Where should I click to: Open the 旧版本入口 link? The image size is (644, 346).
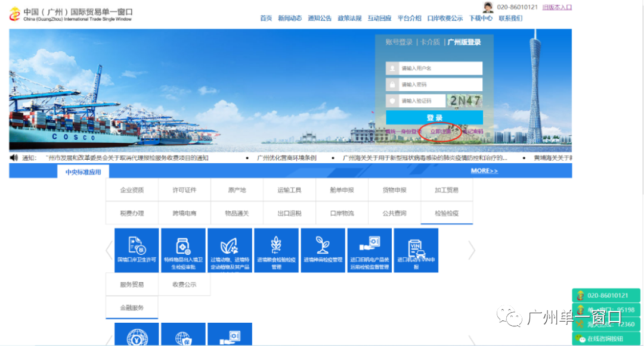tap(557, 7)
